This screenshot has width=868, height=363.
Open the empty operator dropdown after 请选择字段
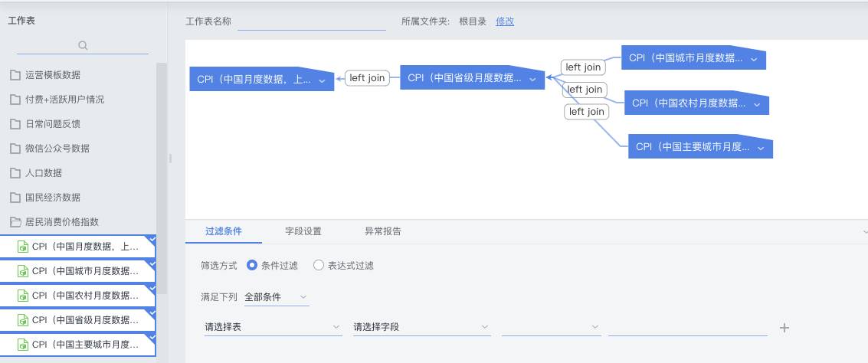552,327
